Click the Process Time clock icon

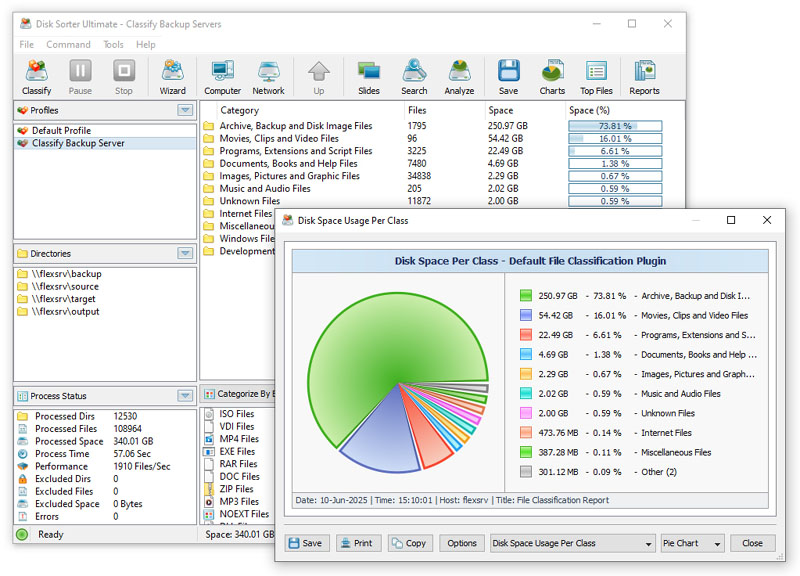pyautogui.click(x=22, y=454)
